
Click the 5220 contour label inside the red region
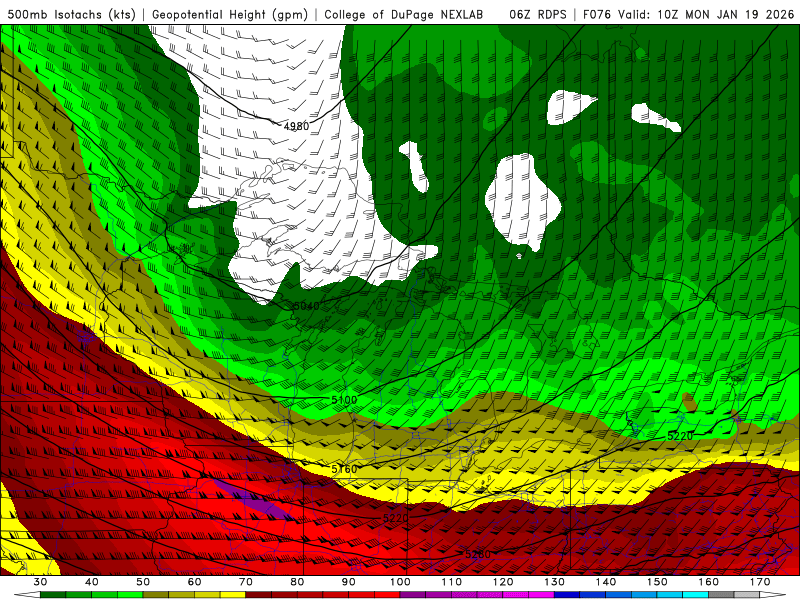(396, 518)
